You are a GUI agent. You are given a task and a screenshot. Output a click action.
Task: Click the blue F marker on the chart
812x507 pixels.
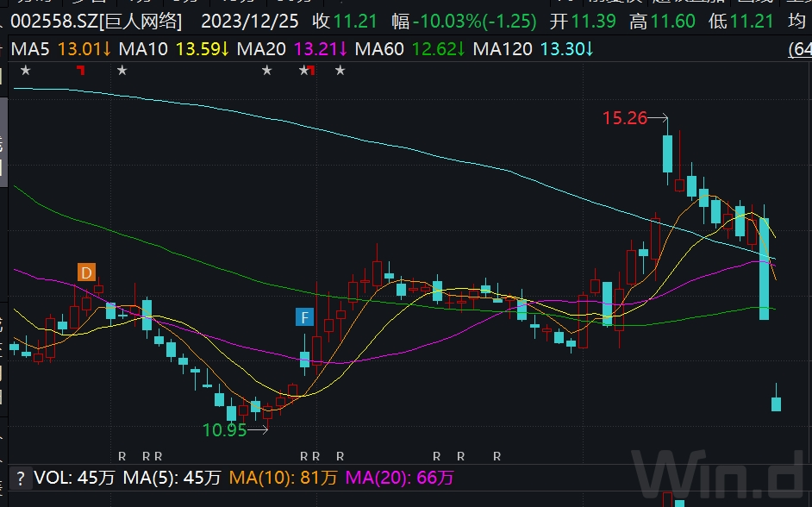[x=304, y=317]
